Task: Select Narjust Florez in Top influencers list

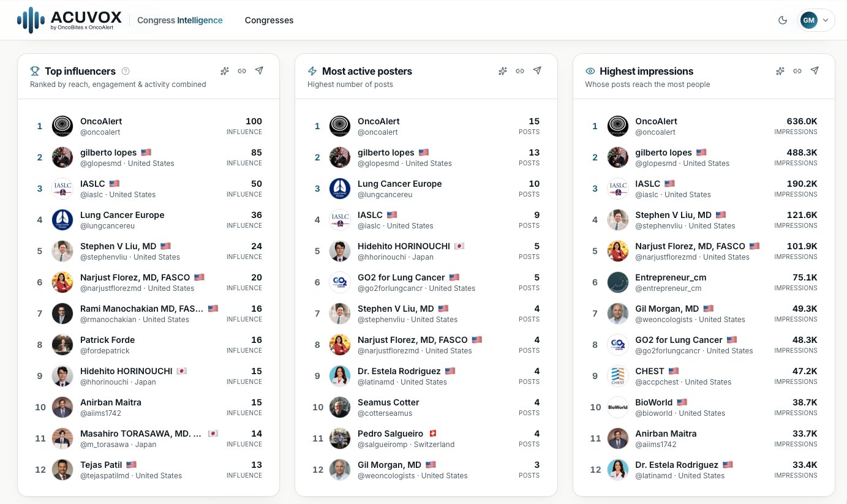Action: 135,277
